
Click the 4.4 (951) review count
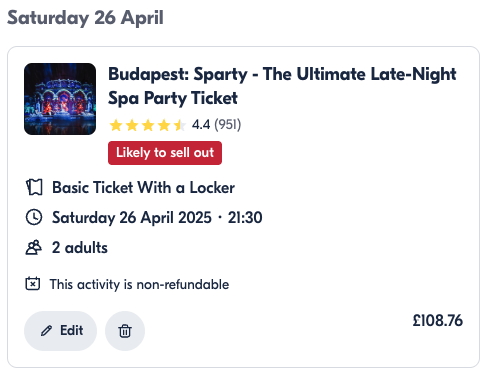tap(216, 125)
